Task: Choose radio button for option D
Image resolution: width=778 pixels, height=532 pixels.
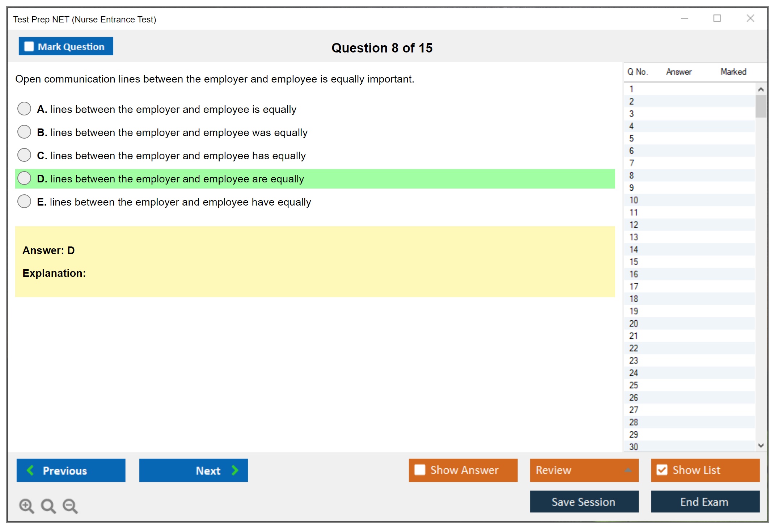Action: point(24,178)
